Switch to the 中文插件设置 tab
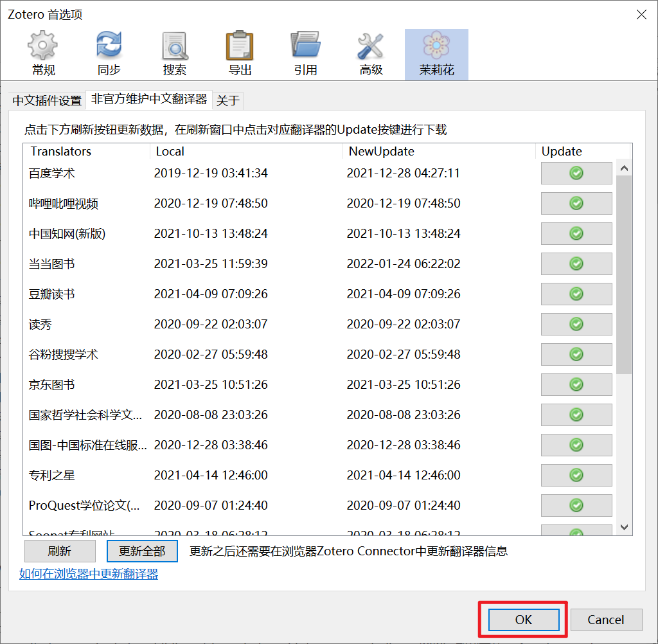 (46, 100)
